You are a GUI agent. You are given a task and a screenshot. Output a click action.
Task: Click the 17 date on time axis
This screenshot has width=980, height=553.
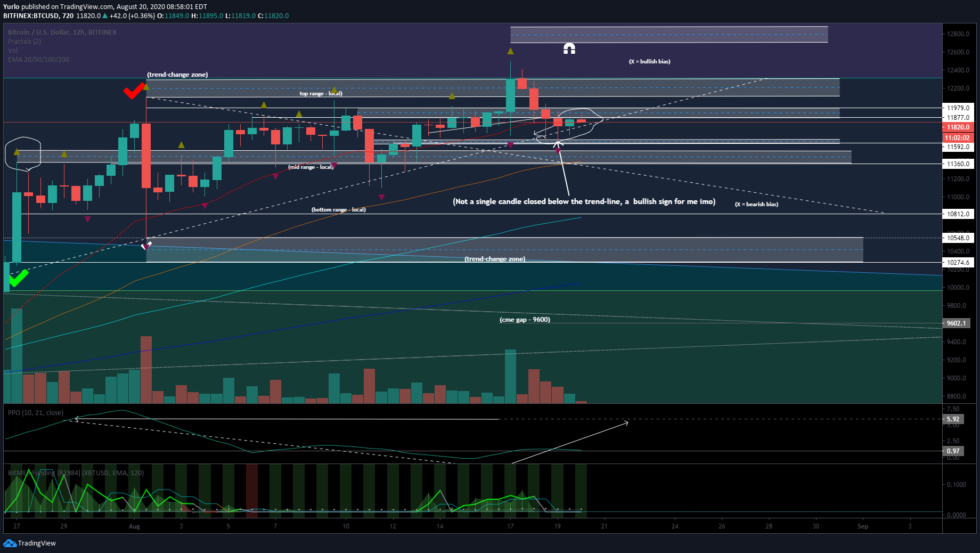pos(510,526)
